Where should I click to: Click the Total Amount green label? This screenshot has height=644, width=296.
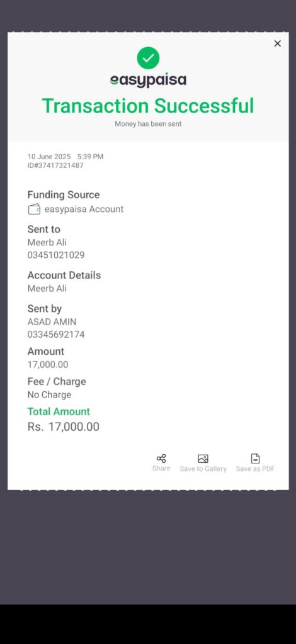[x=59, y=411]
